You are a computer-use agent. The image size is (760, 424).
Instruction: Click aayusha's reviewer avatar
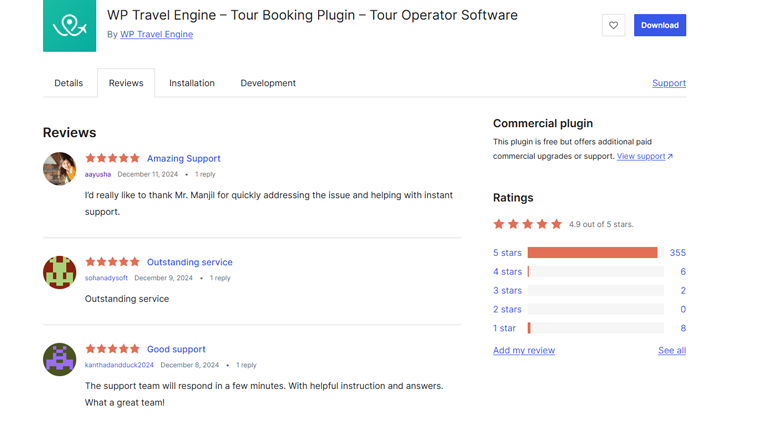60,168
